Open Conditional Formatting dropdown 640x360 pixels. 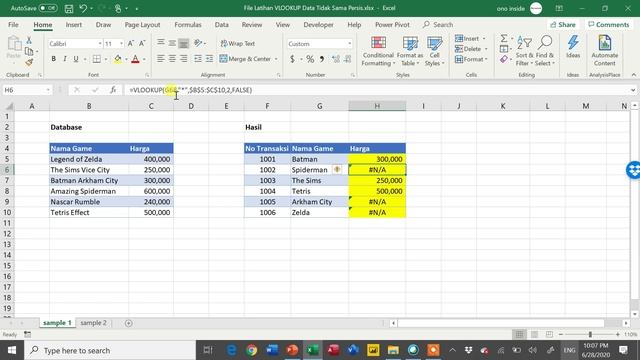378,51
